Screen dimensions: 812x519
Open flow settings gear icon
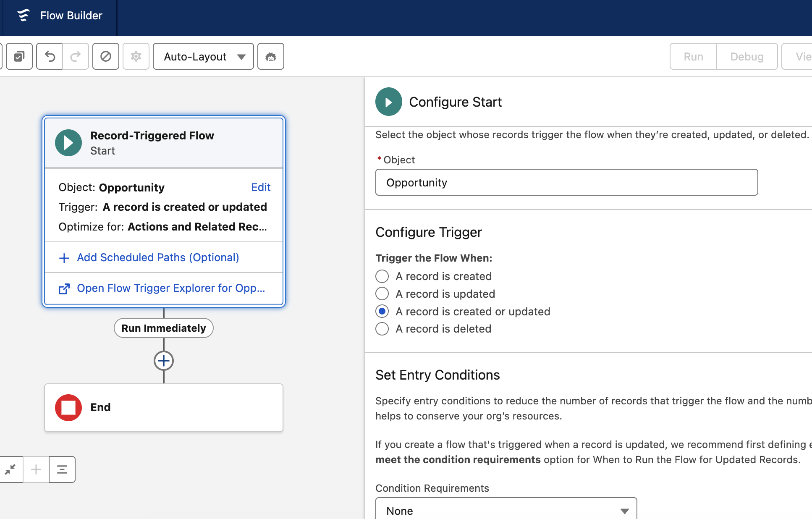pos(136,56)
